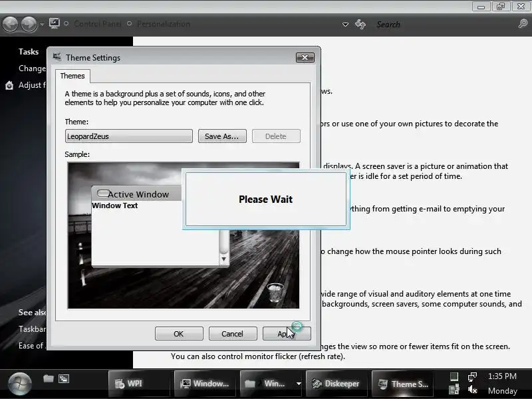Click the Window Text sample label
Screen dimensions: 532x399
pos(114,205)
